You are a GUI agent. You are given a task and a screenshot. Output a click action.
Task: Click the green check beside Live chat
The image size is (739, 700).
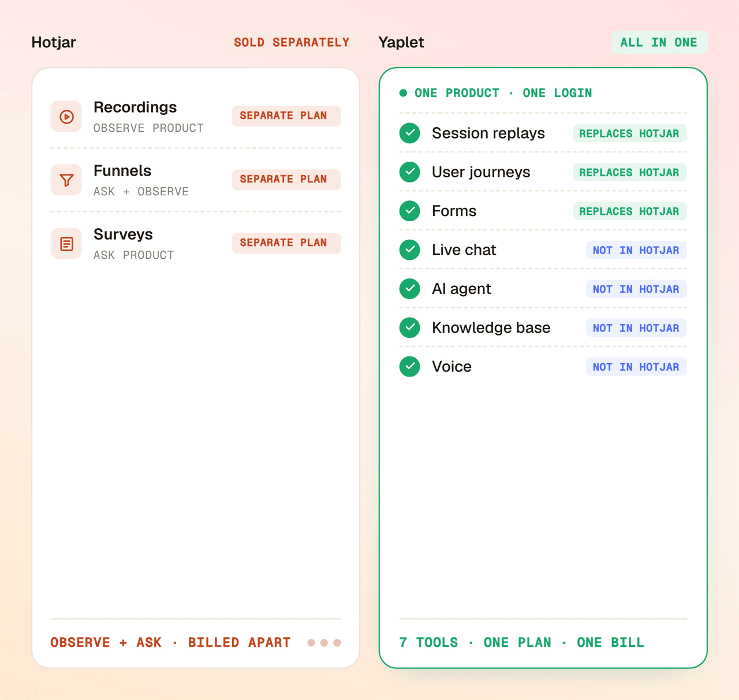410,250
